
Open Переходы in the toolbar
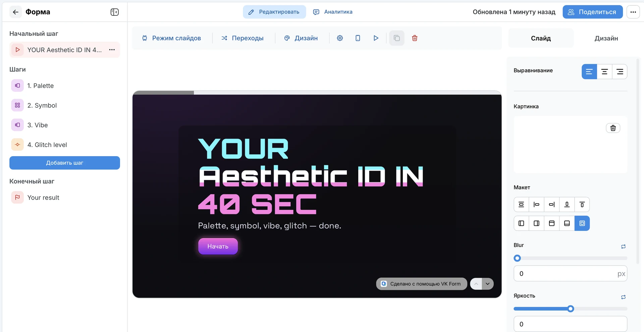[243, 38]
